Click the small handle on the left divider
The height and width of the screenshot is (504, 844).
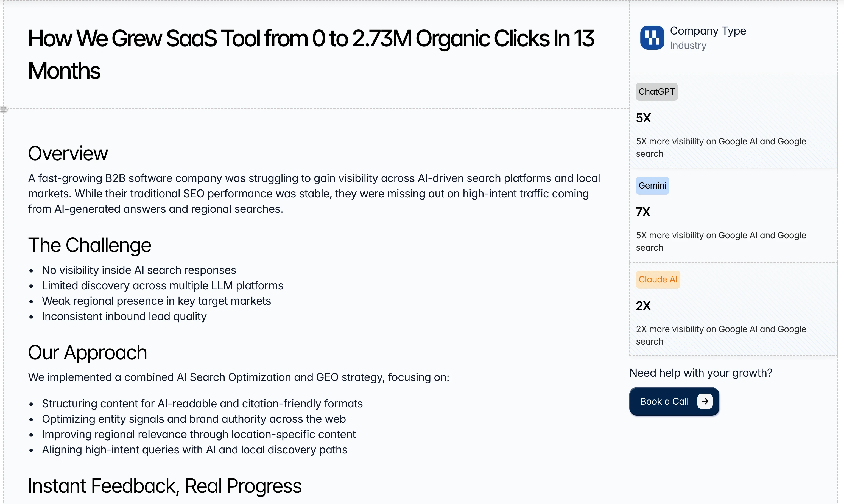(3, 109)
